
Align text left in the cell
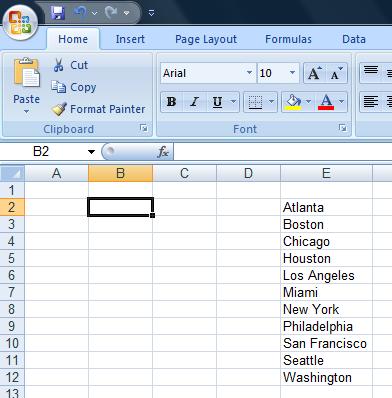[x=371, y=102]
